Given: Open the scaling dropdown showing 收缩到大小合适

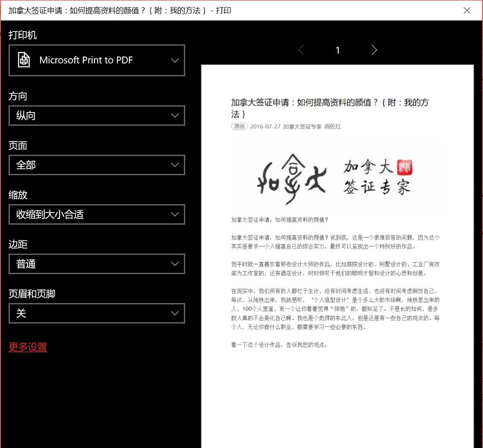Looking at the screenshot, I should [97, 214].
